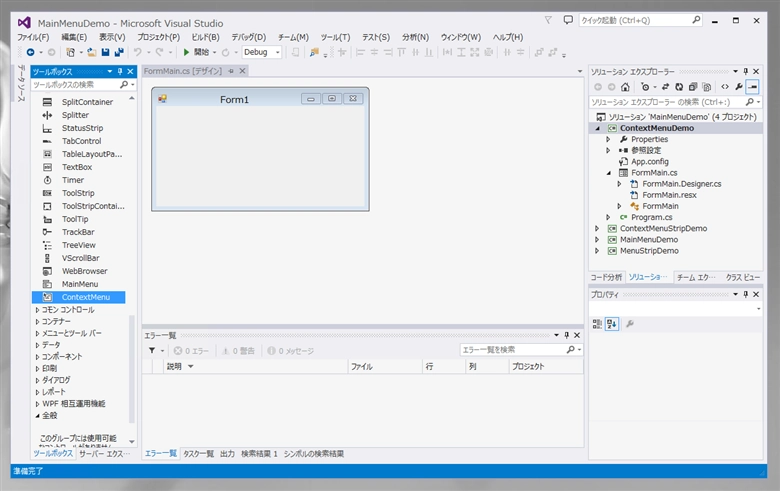Click the View Code icon in Solution Explorer
The width and height of the screenshot is (780, 491).
click(x=725, y=87)
